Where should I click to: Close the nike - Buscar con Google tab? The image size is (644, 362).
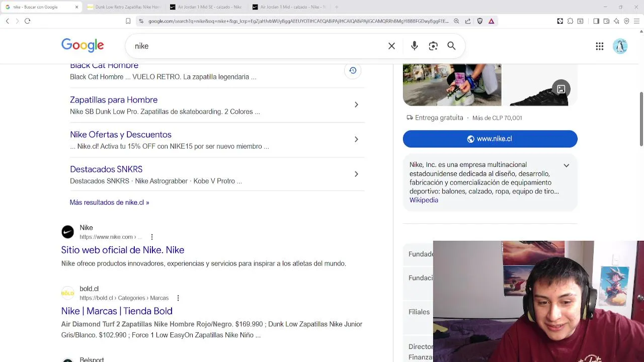pyautogui.click(x=76, y=7)
